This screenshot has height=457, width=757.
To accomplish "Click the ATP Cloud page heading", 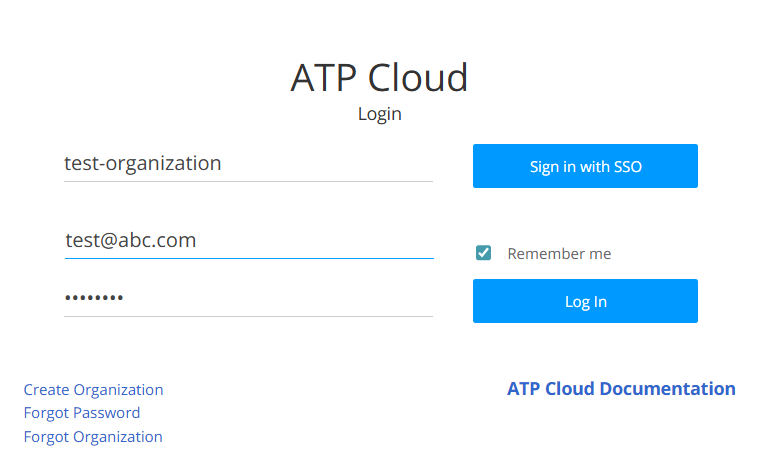I will 379,77.
